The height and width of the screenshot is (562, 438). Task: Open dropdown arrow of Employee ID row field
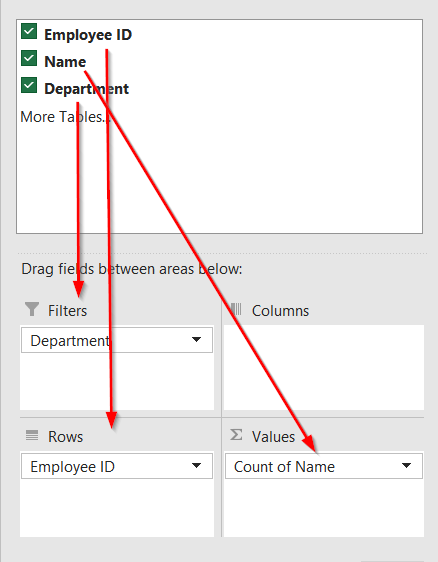coord(196,465)
